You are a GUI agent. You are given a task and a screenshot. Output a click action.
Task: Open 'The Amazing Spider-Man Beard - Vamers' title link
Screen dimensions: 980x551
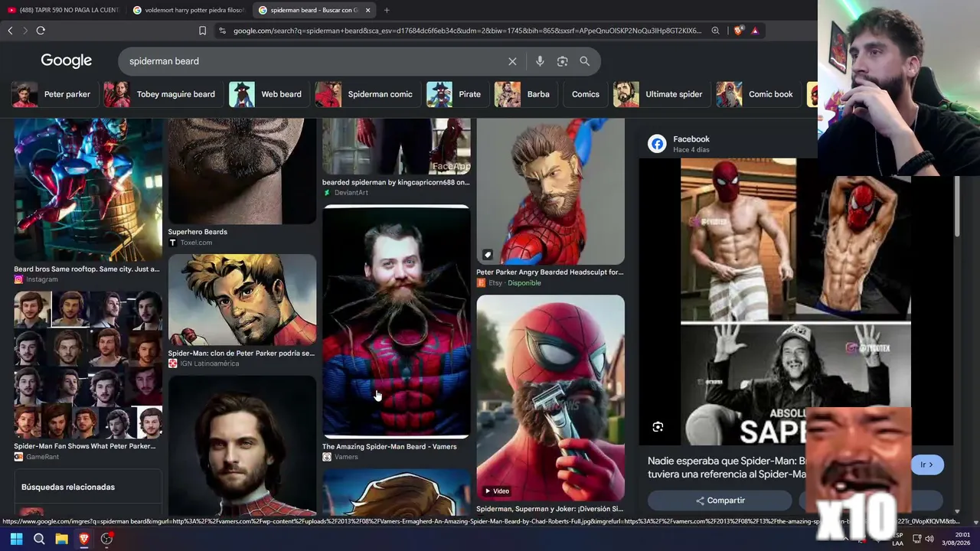tap(389, 447)
